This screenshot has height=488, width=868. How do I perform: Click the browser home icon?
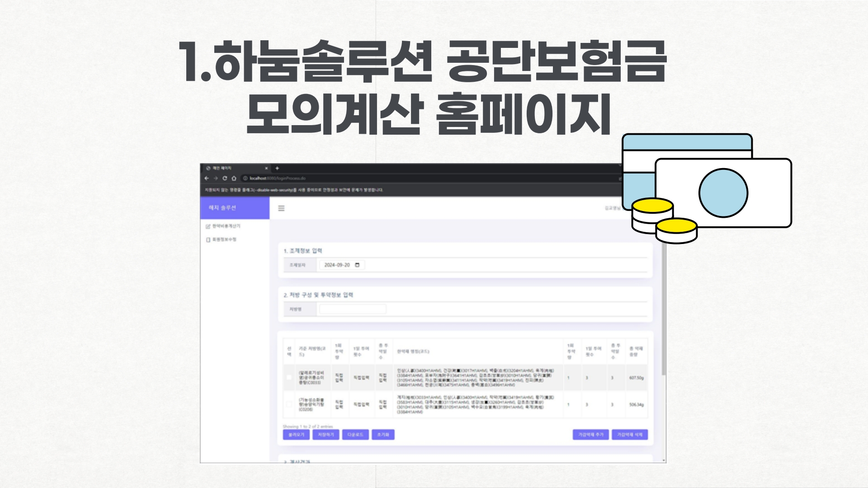coord(234,178)
